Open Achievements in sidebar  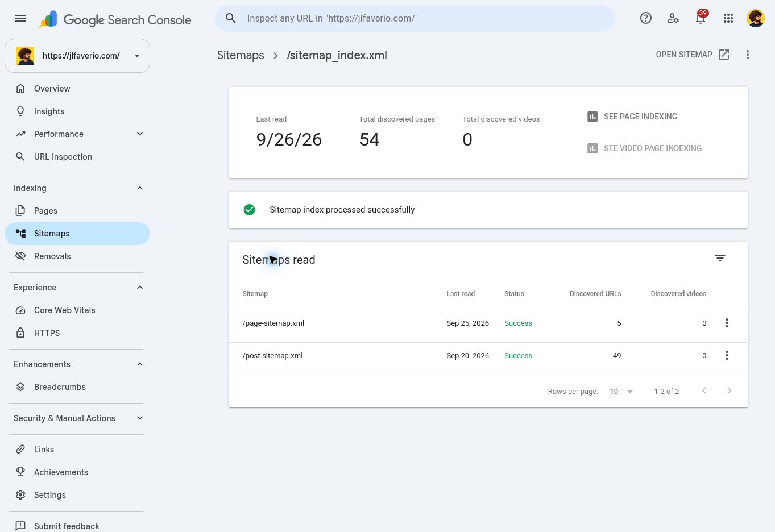click(x=77, y=472)
